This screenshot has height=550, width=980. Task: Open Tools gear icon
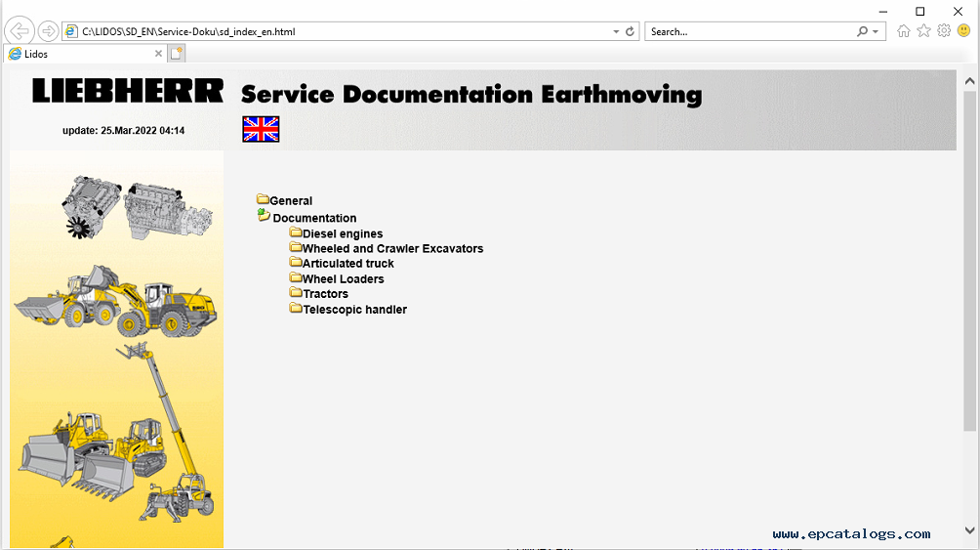click(945, 30)
